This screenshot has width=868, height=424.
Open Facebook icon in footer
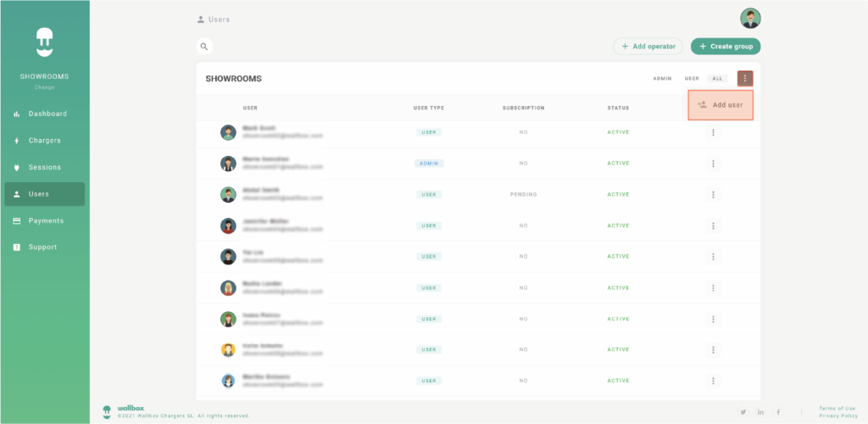[x=778, y=412]
